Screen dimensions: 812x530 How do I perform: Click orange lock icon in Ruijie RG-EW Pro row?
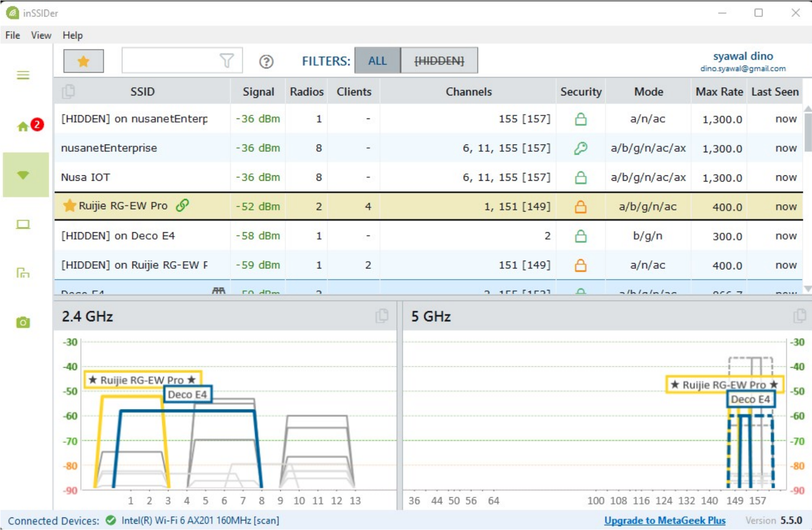(x=581, y=207)
